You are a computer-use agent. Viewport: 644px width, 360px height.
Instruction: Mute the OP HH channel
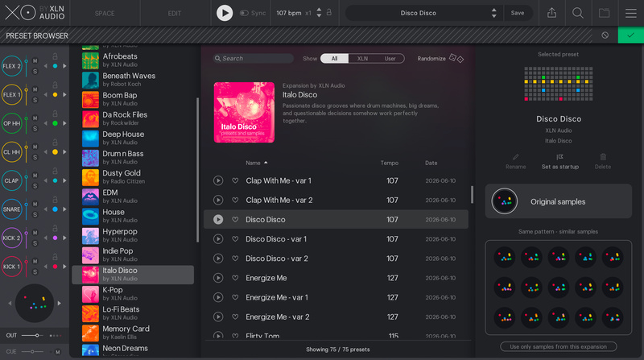[35, 118]
